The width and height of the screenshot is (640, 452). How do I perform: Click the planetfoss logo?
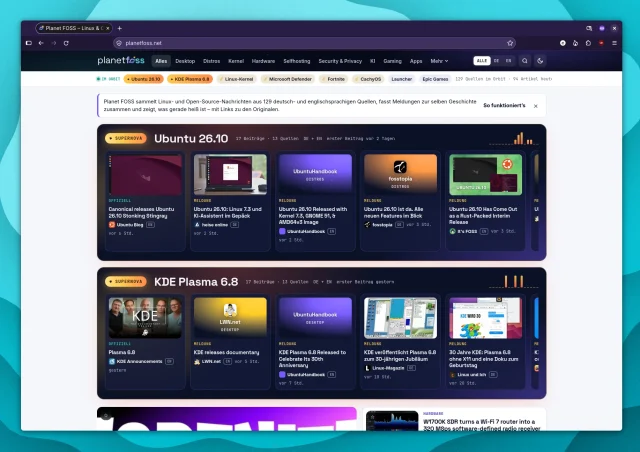121,60
